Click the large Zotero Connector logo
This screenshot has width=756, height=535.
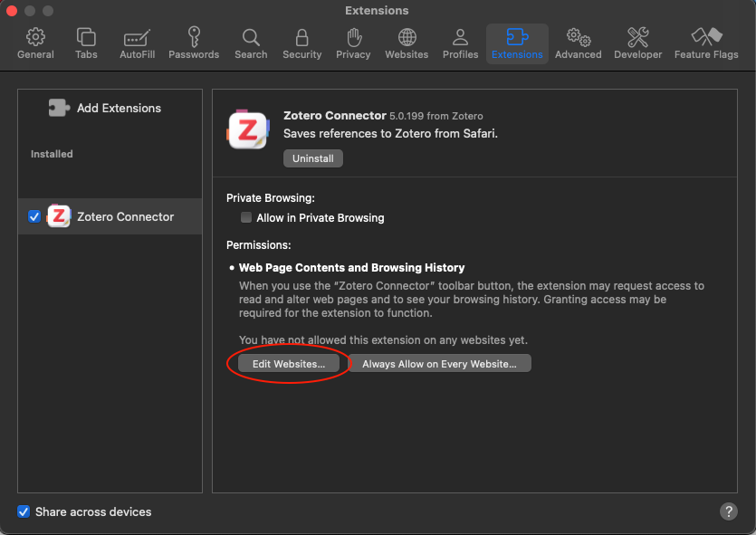click(x=248, y=130)
